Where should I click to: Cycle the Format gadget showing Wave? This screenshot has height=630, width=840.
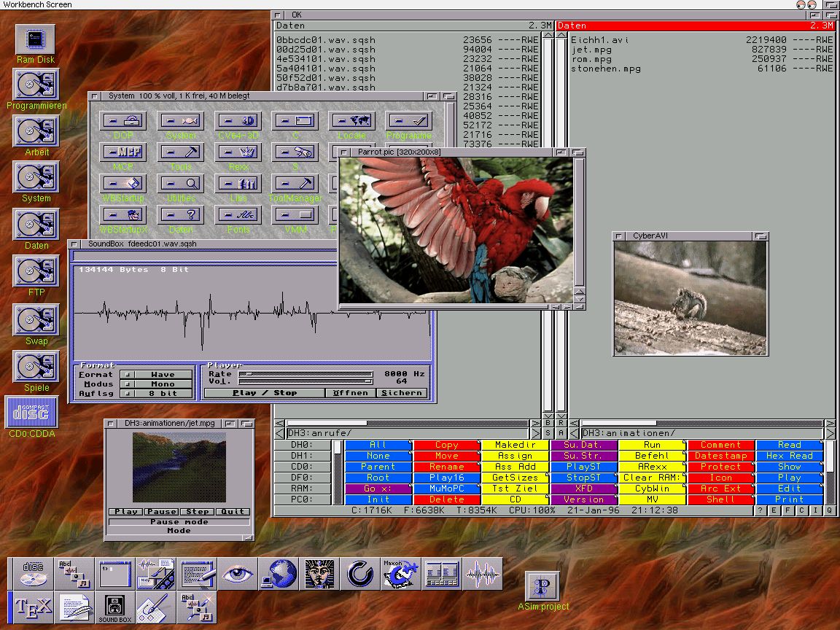pyautogui.click(x=157, y=375)
